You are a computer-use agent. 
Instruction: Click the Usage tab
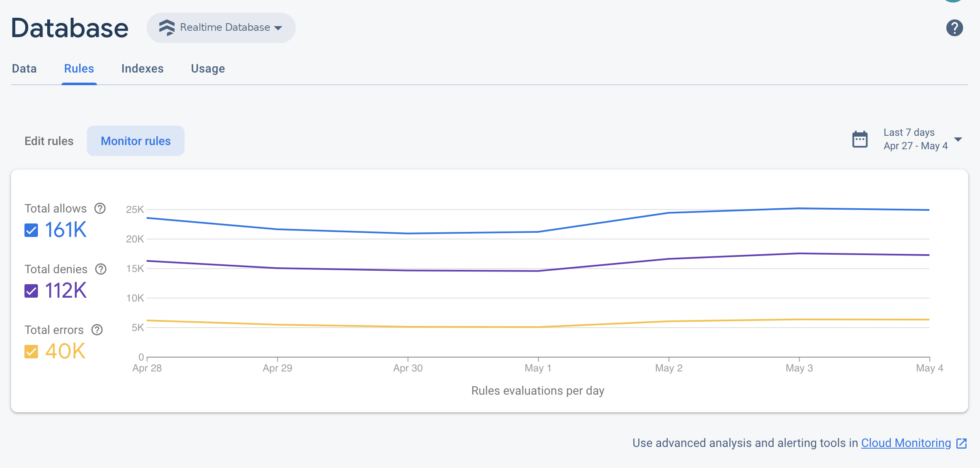click(208, 68)
